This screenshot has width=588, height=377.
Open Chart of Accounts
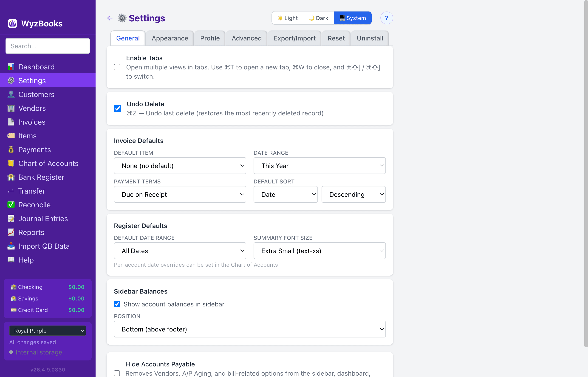[48, 163]
